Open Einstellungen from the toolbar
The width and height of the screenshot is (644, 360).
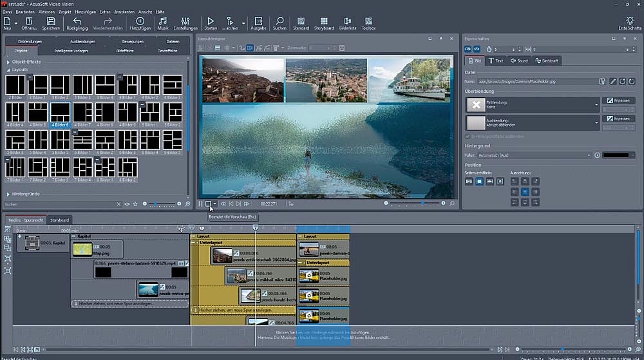click(x=185, y=23)
